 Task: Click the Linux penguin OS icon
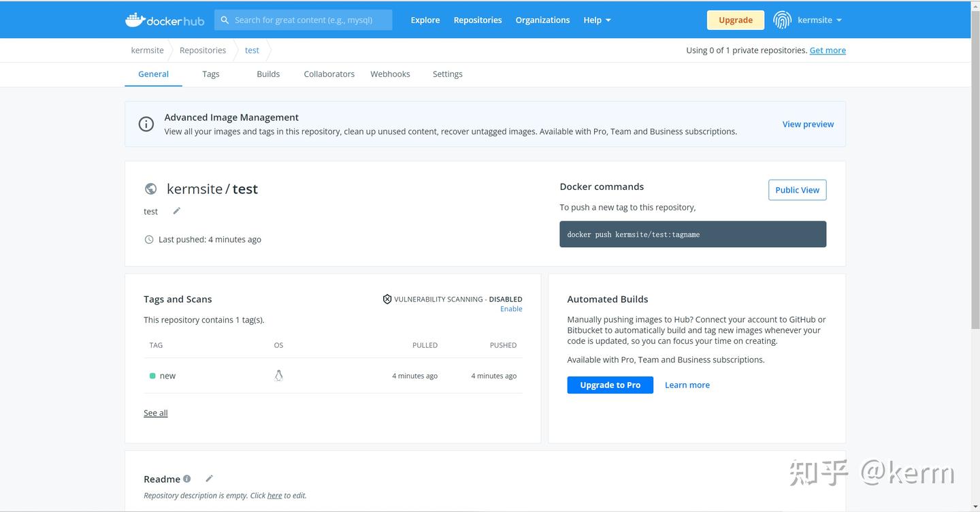278,375
